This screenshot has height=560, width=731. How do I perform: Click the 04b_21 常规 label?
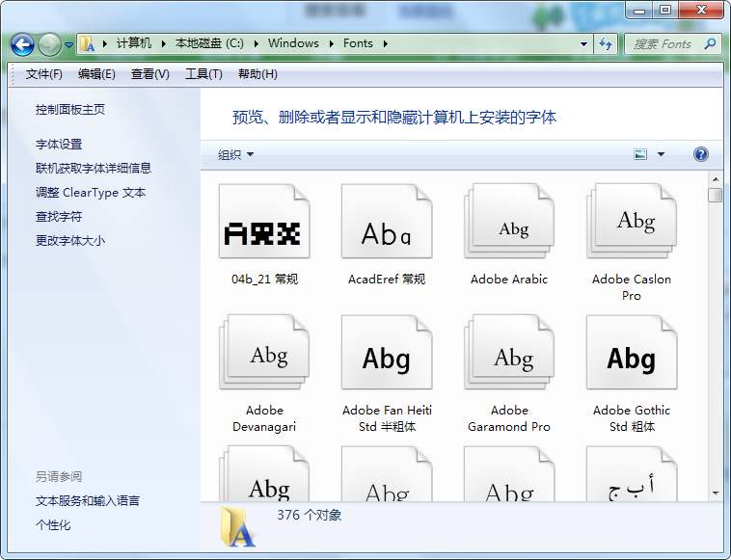[264, 280]
